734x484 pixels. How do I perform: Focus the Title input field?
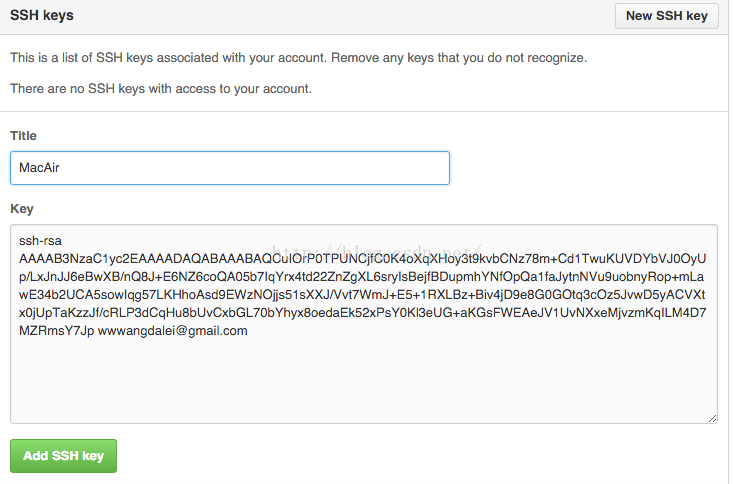point(230,168)
